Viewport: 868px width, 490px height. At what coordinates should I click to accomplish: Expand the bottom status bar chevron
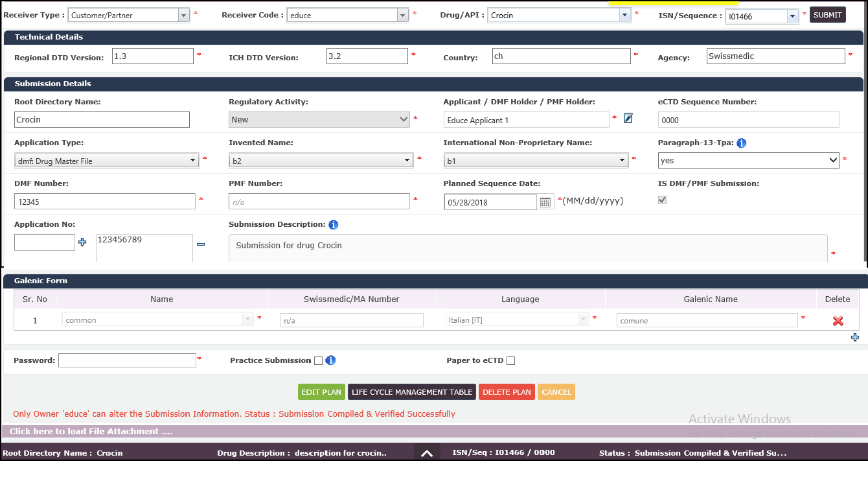point(427,454)
